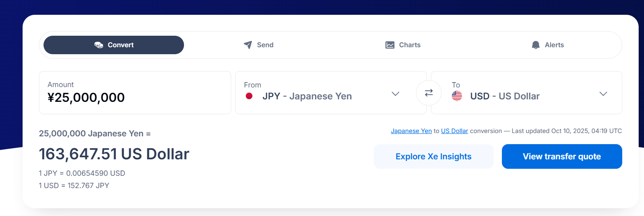Click the Amount field showing ¥25,000,000

[135, 93]
